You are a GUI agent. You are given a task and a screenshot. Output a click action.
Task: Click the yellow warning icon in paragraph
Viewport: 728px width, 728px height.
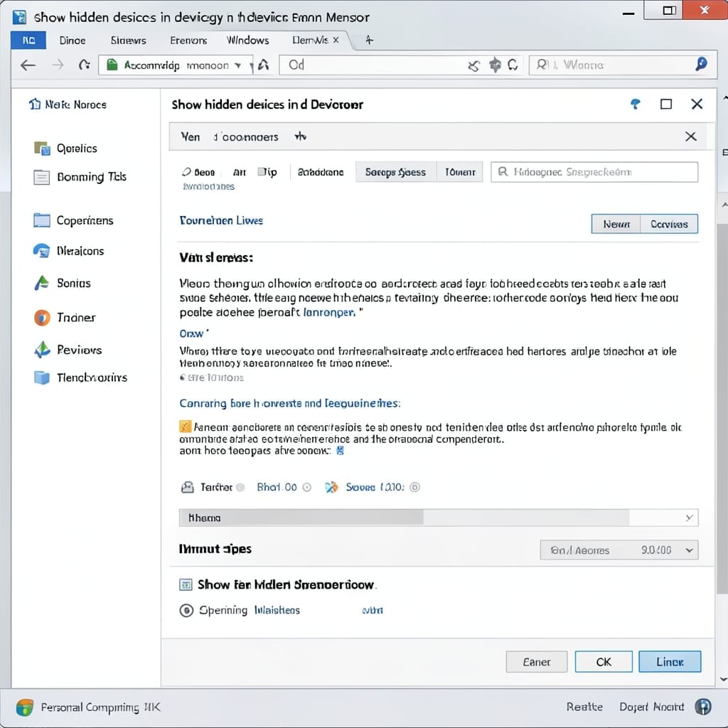click(185, 427)
